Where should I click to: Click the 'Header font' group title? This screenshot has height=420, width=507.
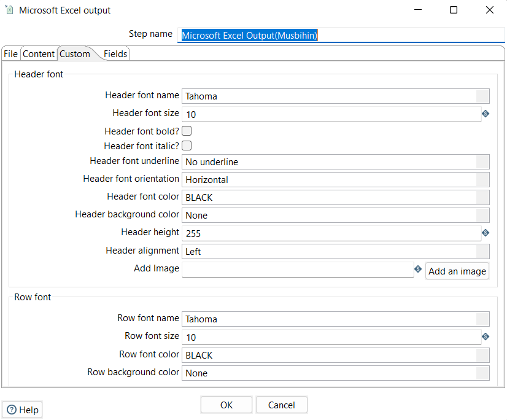coord(39,74)
